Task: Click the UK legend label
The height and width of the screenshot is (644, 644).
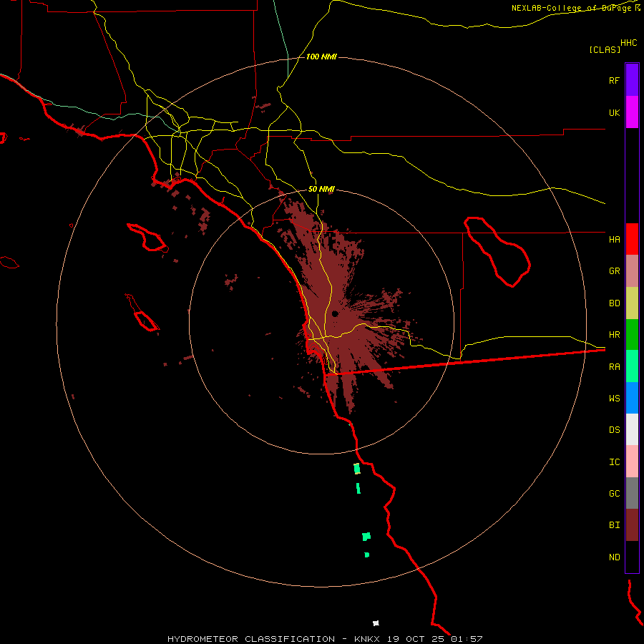Action: [x=614, y=112]
